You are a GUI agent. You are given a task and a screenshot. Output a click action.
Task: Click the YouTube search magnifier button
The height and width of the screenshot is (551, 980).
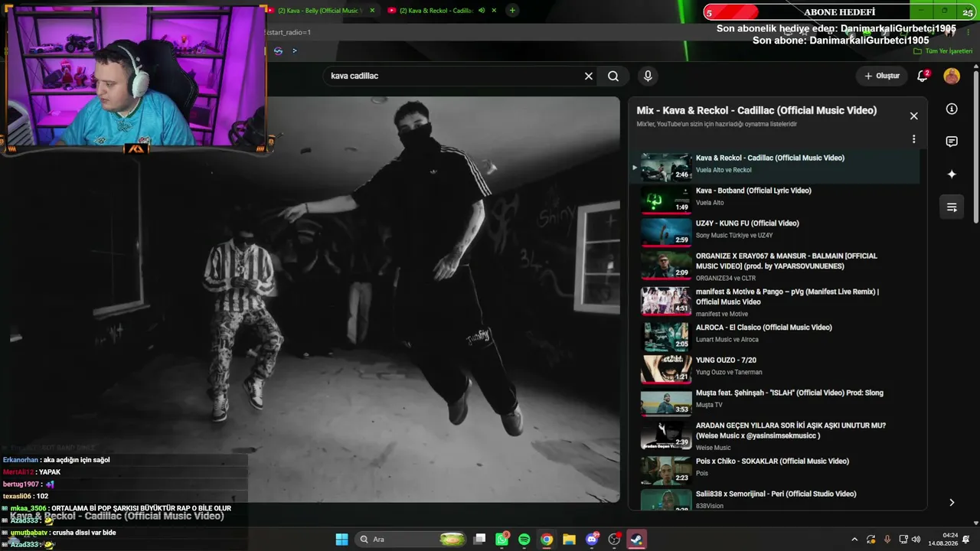click(x=613, y=76)
